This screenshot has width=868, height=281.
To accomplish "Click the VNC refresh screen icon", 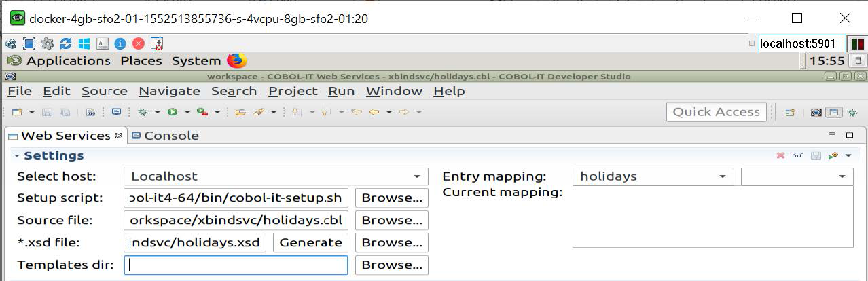I will click(x=66, y=43).
